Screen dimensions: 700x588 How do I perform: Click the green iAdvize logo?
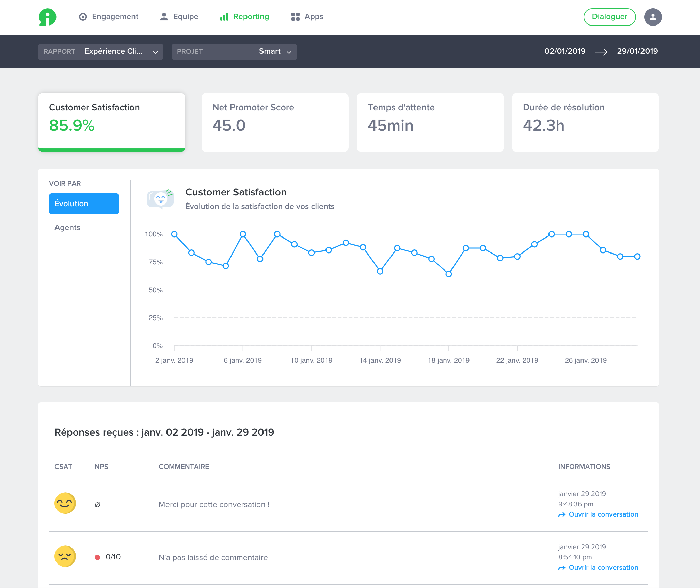click(x=47, y=17)
